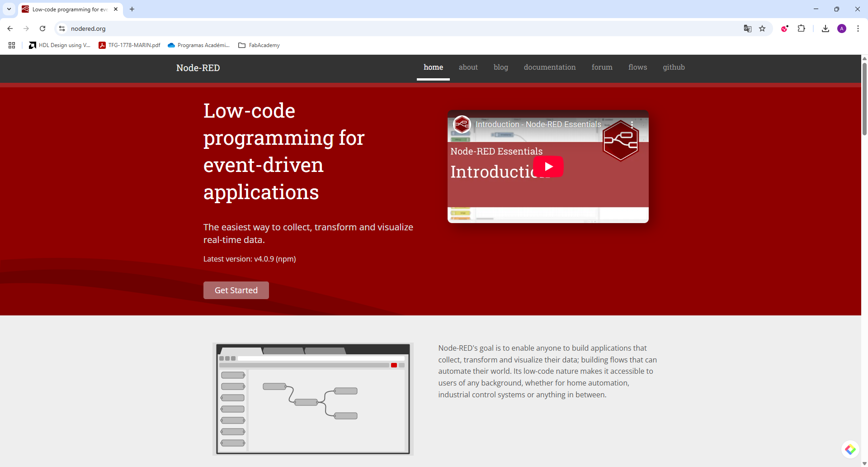Bookmark this page with the star icon
Image resolution: width=868 pixels, height=467 pixels.
(762, 29)
